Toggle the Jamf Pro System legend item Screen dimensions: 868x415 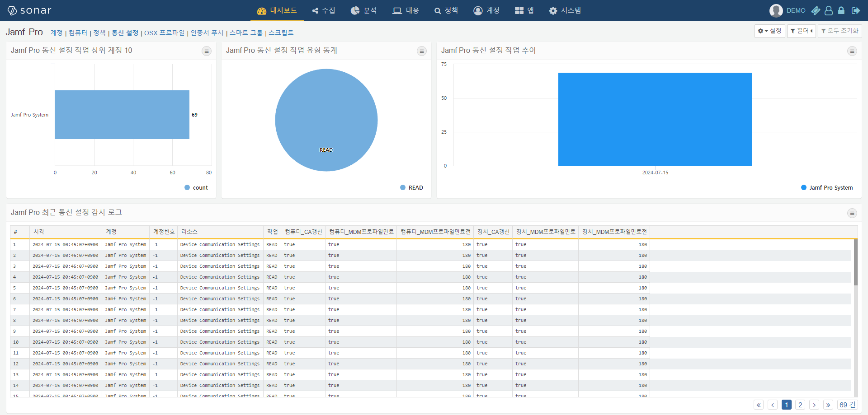[827, 188]
